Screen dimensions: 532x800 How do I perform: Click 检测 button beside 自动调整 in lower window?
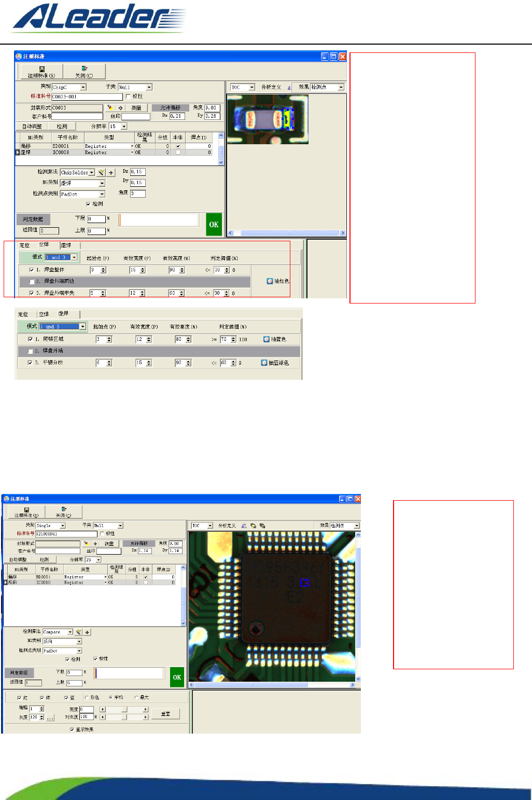click(x=45, y=560)
